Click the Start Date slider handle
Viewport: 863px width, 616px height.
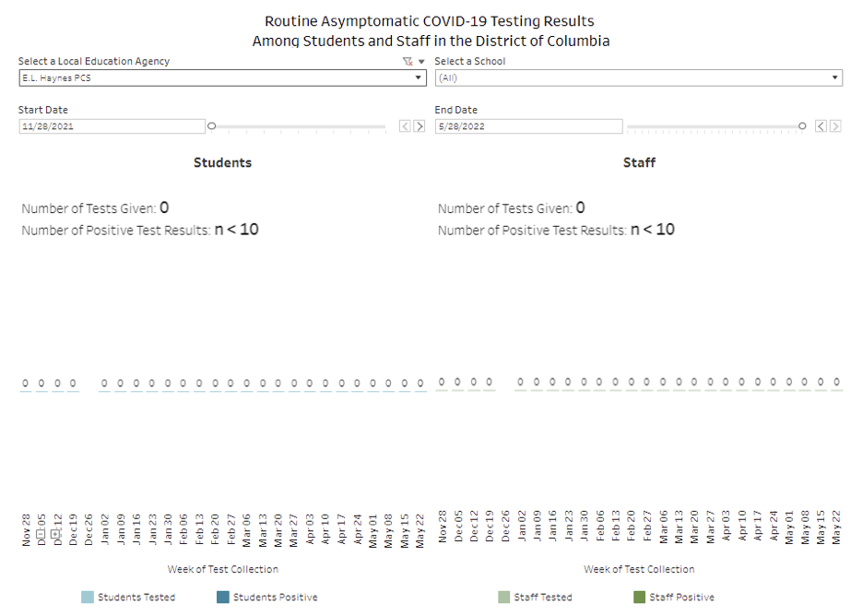coord(212,125)
